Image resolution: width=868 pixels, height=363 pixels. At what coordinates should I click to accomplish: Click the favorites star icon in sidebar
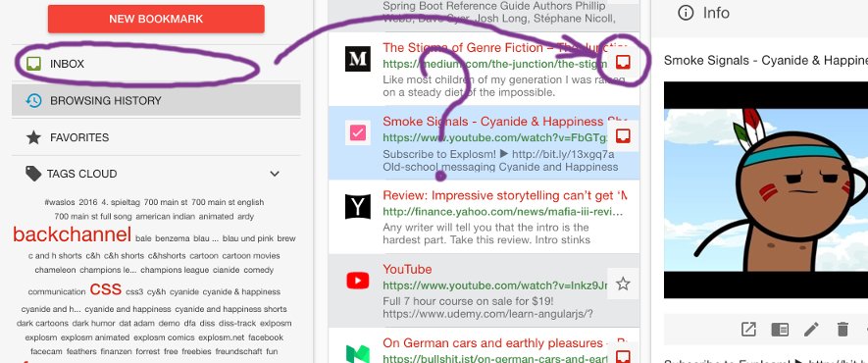pyautogui.click(x=33, y=137)
